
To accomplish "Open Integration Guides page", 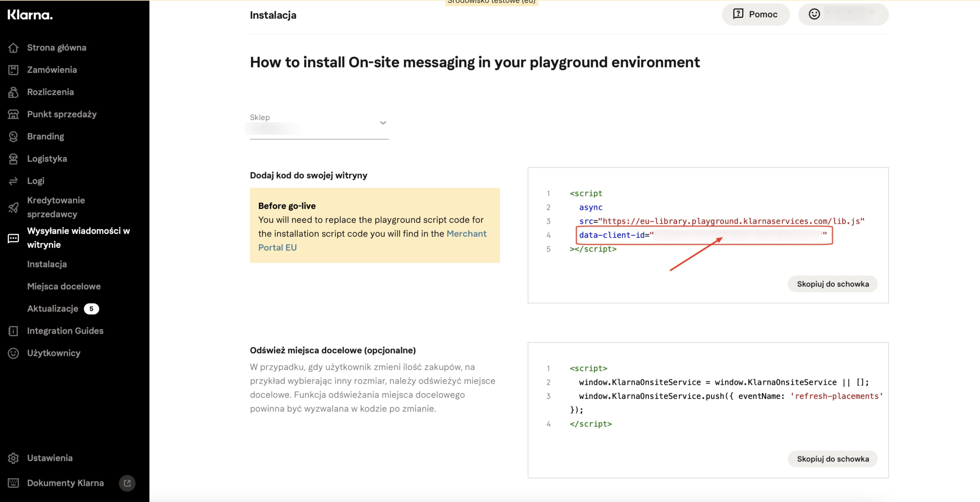I will [65, 331].
